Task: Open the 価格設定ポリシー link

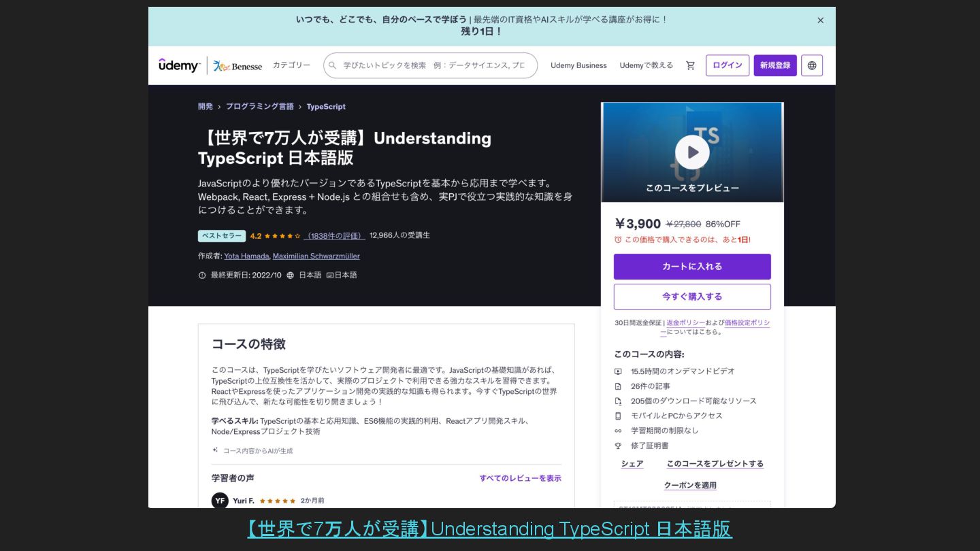Action: [747, 323]
